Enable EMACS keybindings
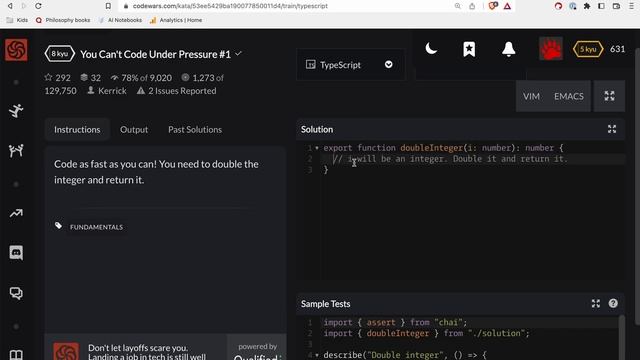The image size is (640, 360). (569, 96)
